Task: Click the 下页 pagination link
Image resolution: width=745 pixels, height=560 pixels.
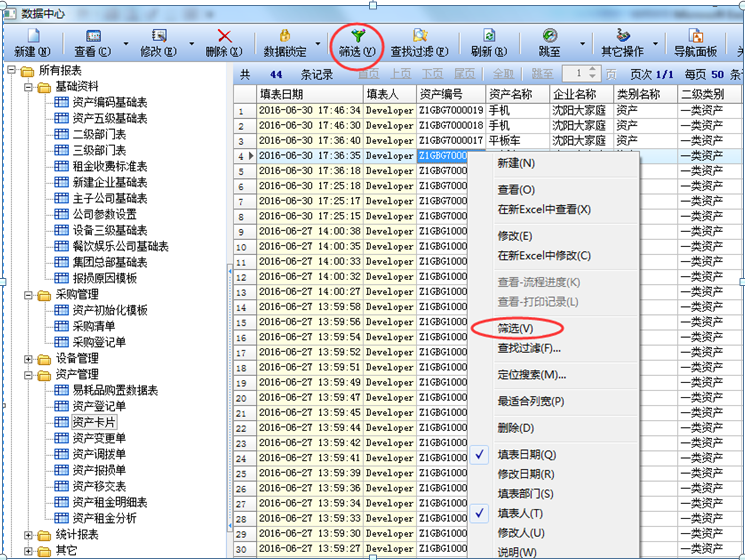Action: tap(432, 74)
